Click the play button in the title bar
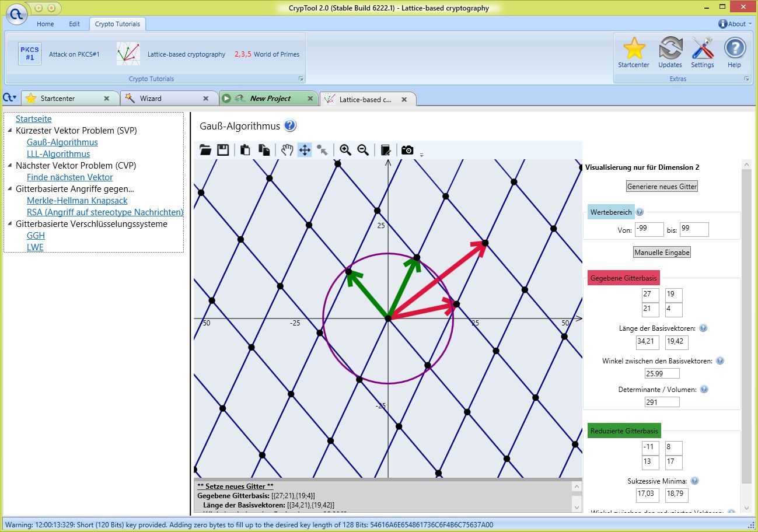Image resolution: width=758 pixels, height=532 pixels. pyautogui.click(x=39, y=8)
